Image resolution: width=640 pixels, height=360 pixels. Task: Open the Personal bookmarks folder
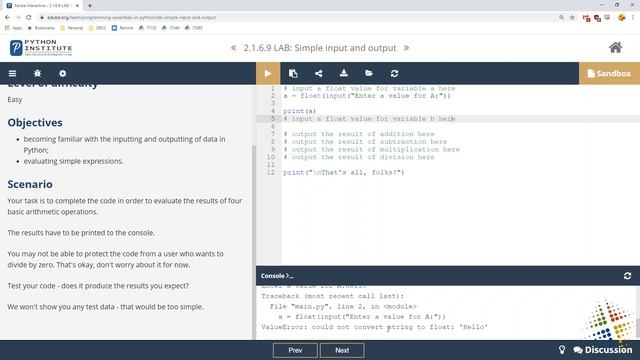71,28
